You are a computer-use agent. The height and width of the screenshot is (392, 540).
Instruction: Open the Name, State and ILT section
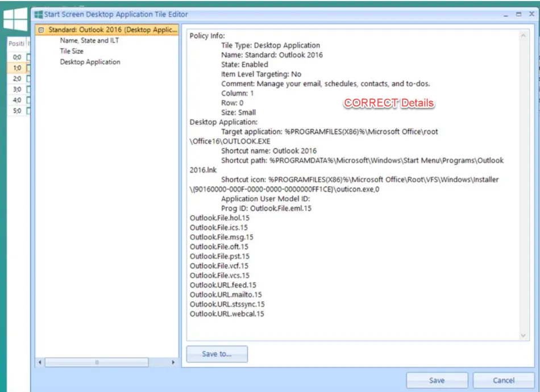point(89,40)
